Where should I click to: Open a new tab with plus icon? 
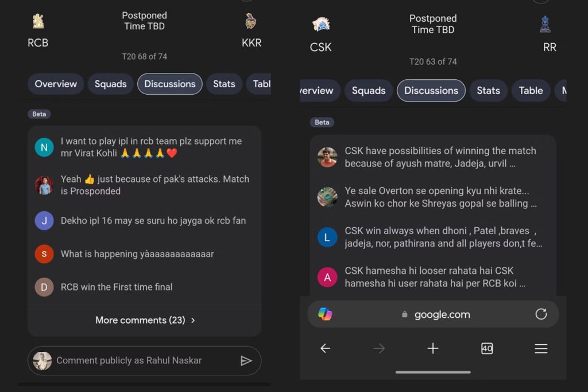[433, 348]
